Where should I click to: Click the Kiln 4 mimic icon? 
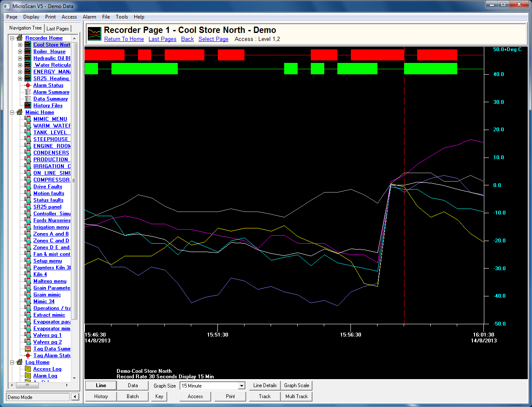pos(28,274)
